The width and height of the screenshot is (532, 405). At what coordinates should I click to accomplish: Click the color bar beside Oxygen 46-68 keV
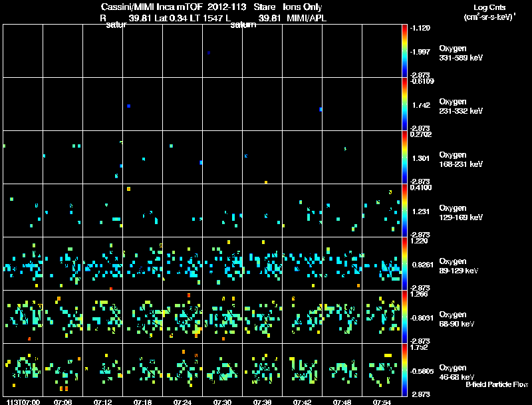point(404,370)
